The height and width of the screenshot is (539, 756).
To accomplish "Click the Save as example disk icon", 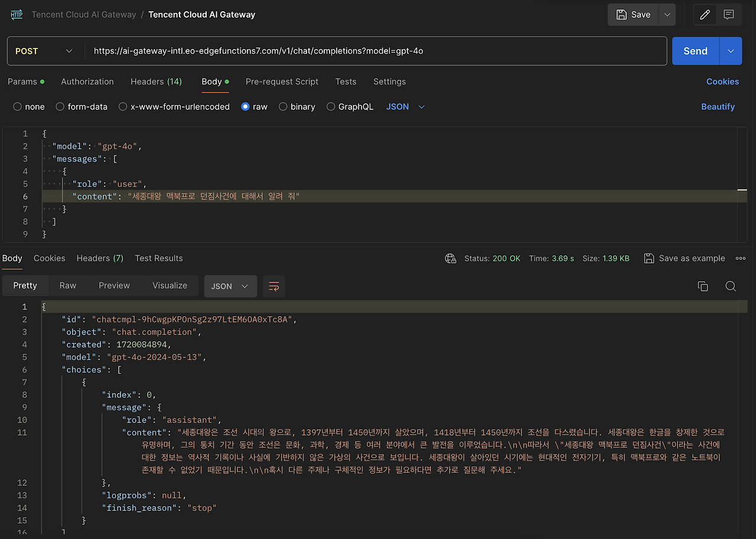I will [x=649, y=258].
